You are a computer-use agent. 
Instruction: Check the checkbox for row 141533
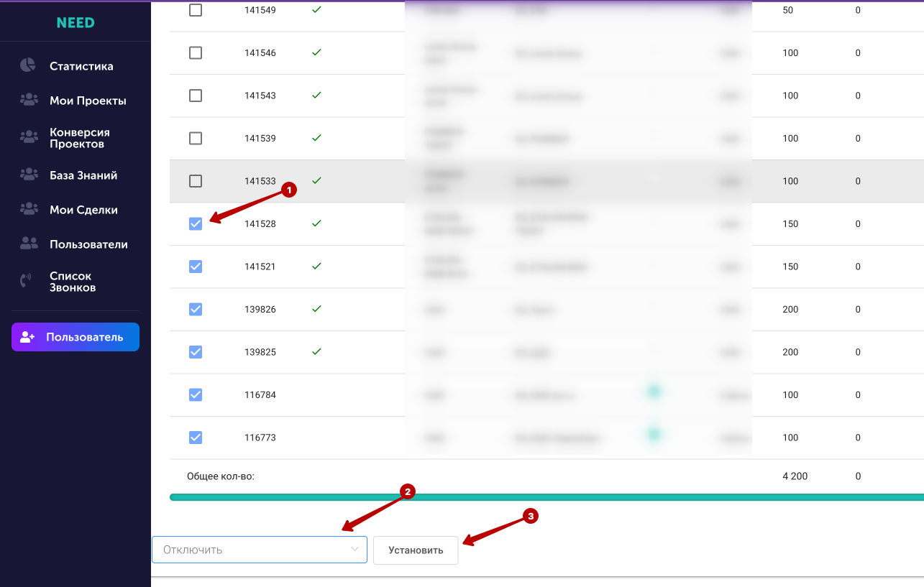click(x=196, y=181)
